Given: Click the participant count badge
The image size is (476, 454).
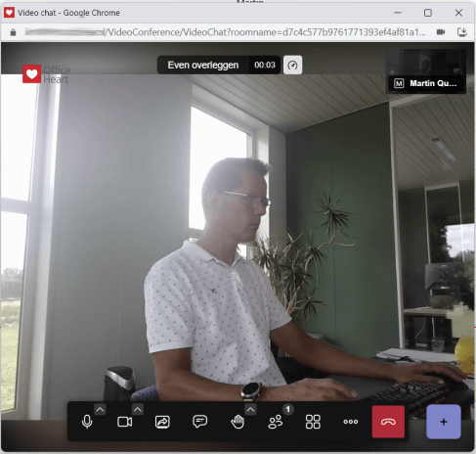Looking at the screenshot, I should 288,409.
